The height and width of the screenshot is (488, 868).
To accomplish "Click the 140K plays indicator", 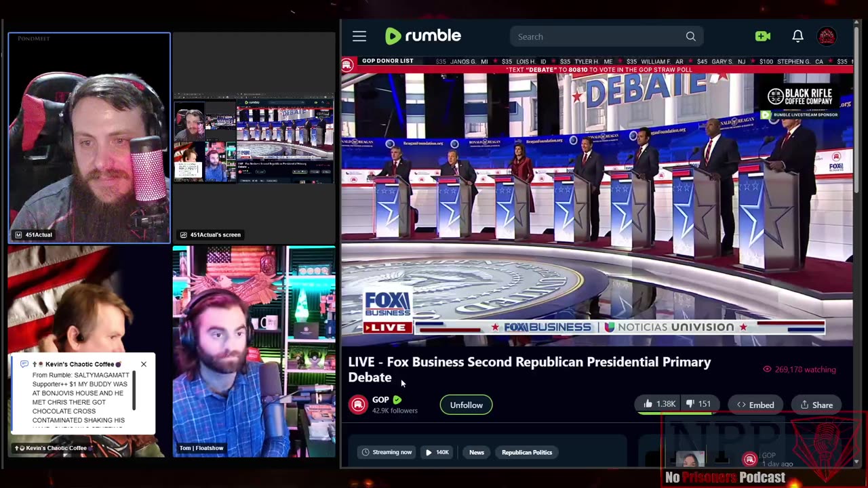I will (x=437, y=452).
